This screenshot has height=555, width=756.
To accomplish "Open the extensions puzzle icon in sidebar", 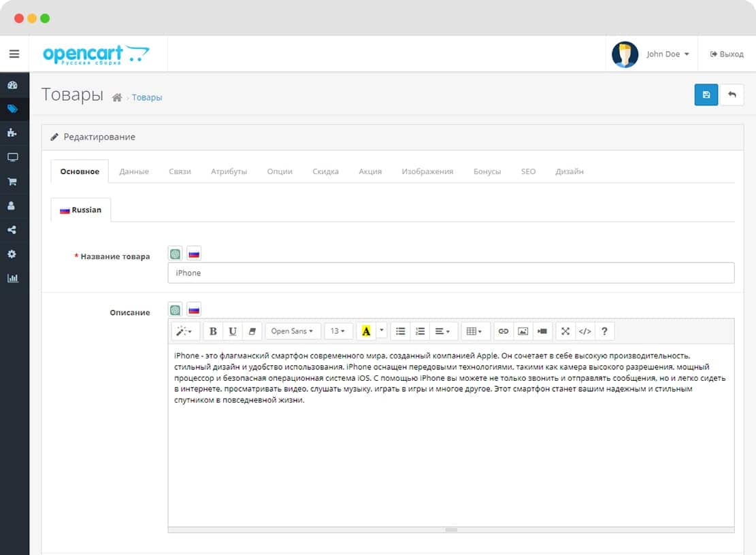I will pyautogui.click(x=12, y=133).
